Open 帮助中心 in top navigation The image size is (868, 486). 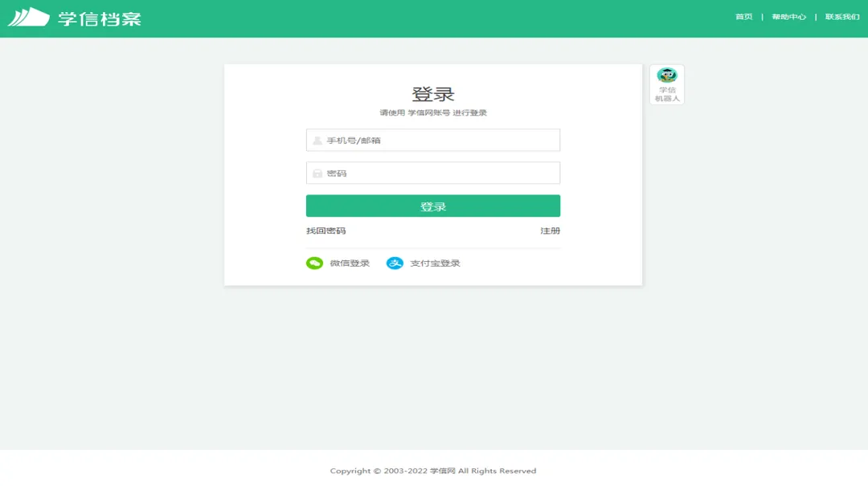click(x=789, y=17)
